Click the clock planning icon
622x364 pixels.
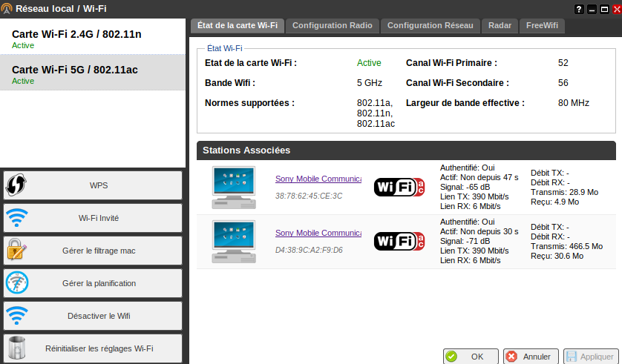[16, 283]
